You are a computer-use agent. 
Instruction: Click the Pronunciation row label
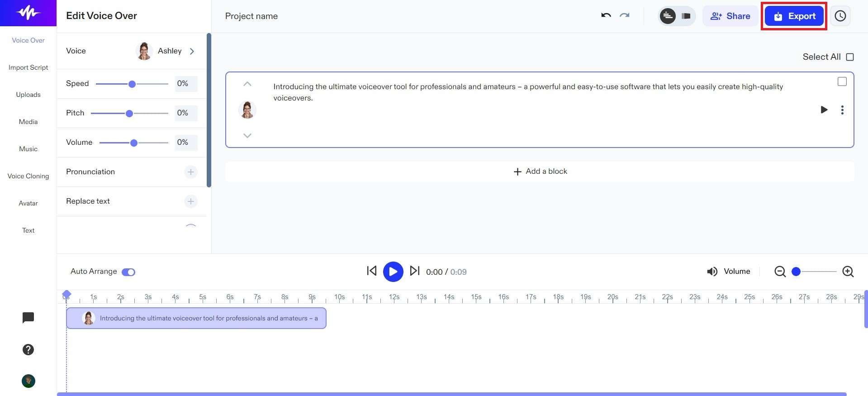coord(90,172)
